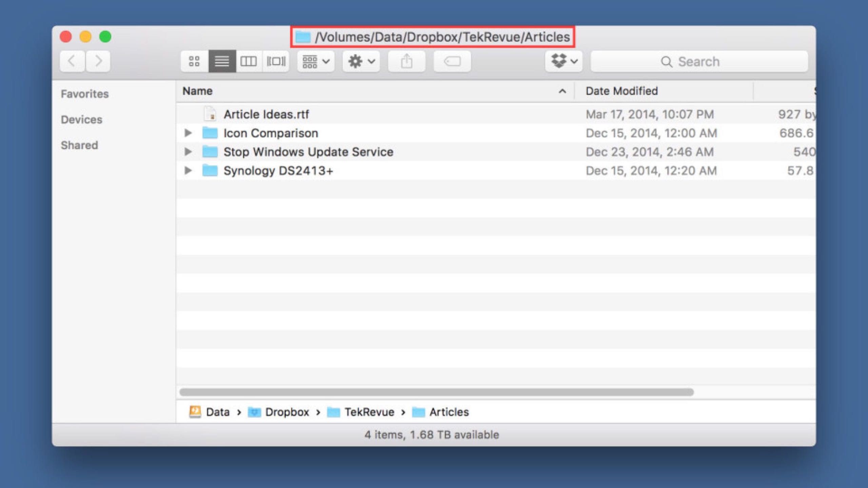The image size is (868, 488).
Task: Click the horizontal scrollbar
Action: tap(436, 392)
